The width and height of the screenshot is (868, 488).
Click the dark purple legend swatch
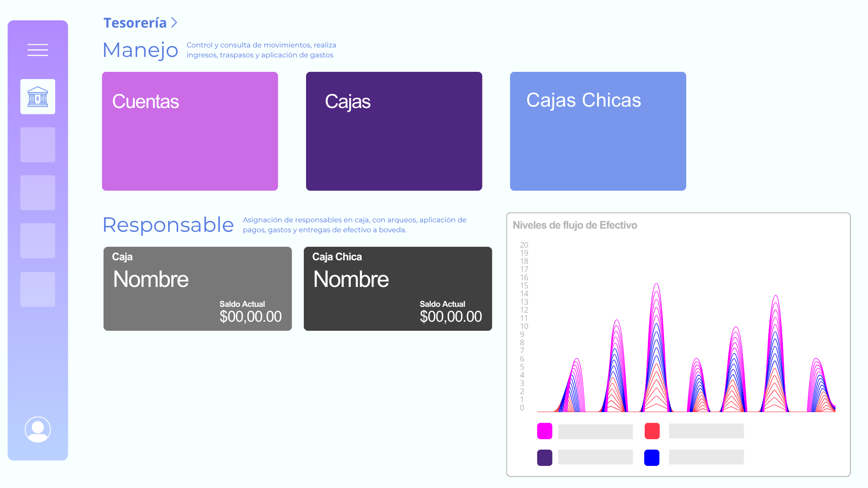tap(544, 458)
